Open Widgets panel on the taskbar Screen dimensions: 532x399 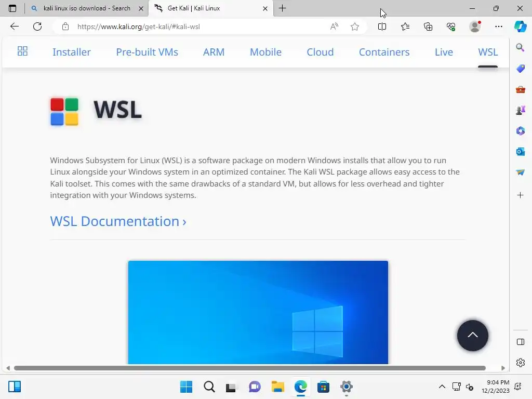coord(15,387)
